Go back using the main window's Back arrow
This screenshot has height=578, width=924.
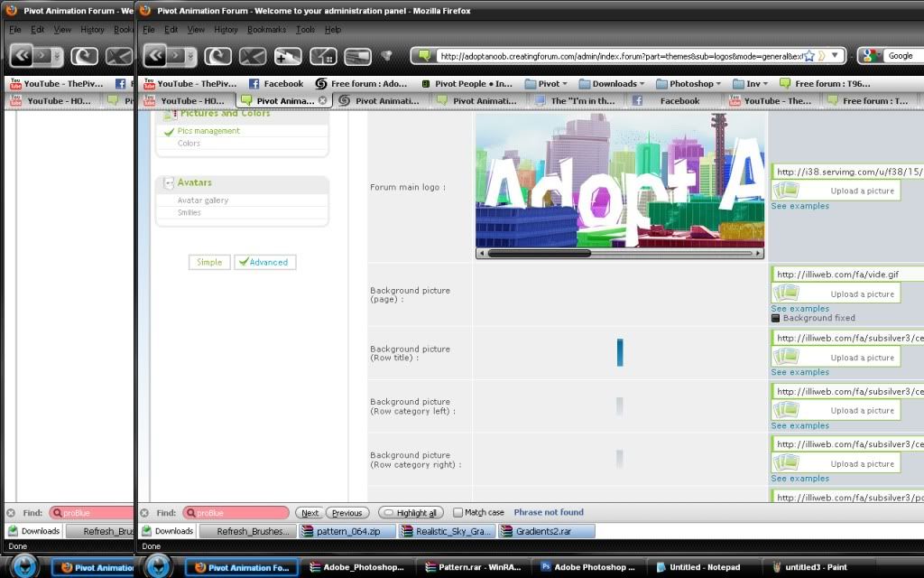click(x=155, y=56)
